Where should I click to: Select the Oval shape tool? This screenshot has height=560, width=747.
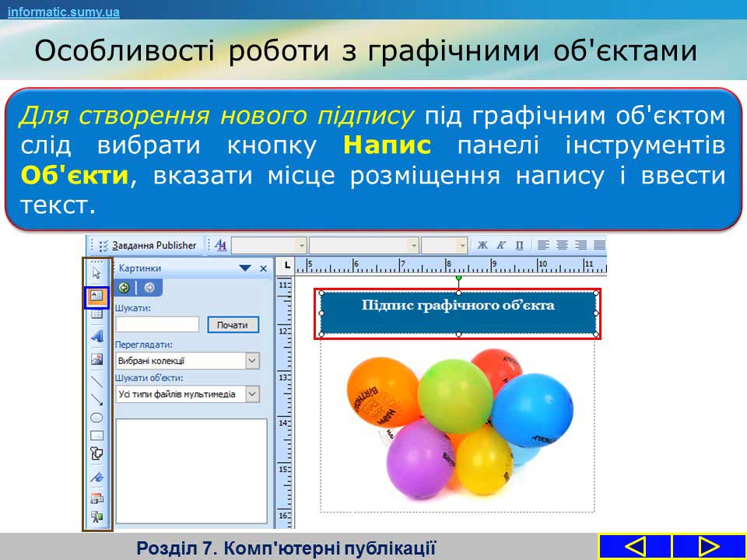pos(96,418)
